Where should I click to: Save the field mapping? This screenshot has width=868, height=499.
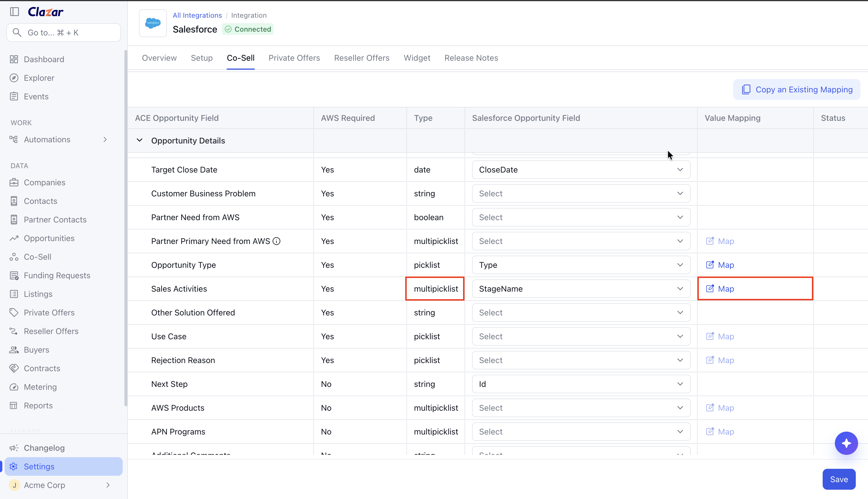839,479
